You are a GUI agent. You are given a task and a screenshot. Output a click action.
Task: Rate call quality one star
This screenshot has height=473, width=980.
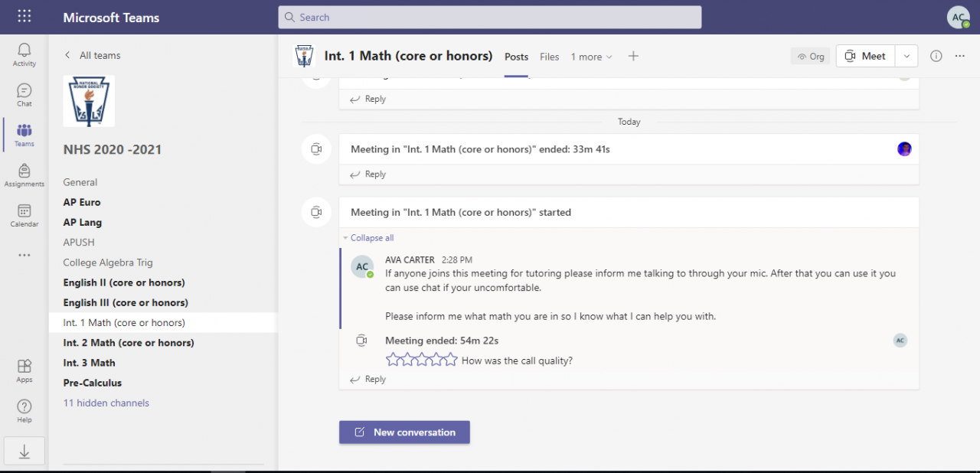pos(393,360)
